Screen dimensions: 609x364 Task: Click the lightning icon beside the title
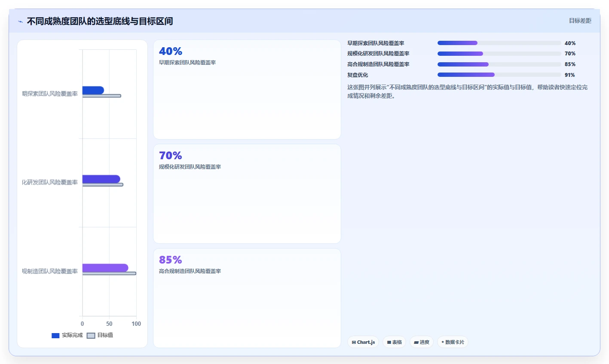coord(20,21)
